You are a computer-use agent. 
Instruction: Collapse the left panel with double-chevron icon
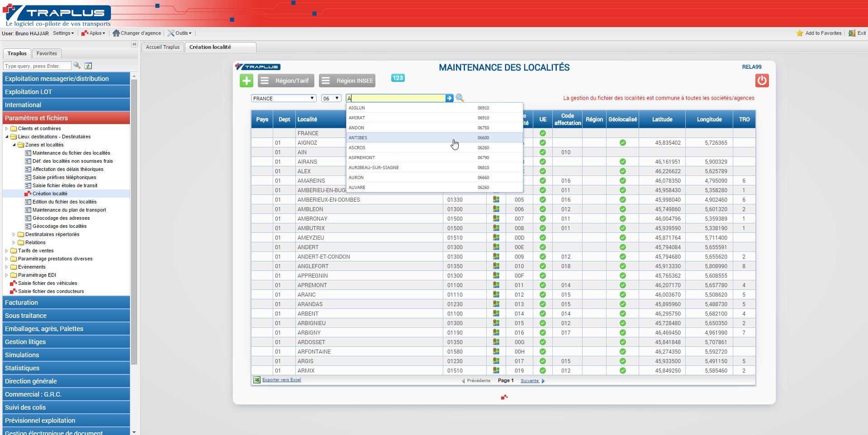click(134, 44)
